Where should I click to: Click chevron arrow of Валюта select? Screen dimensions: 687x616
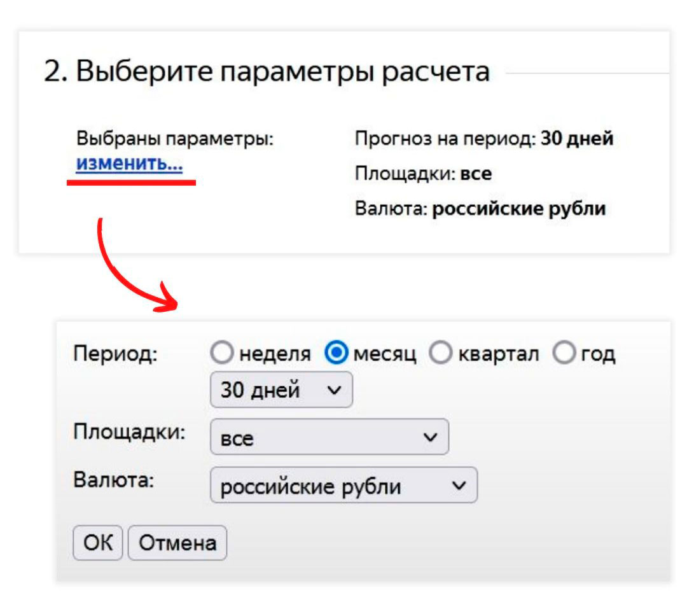point(459,486)
